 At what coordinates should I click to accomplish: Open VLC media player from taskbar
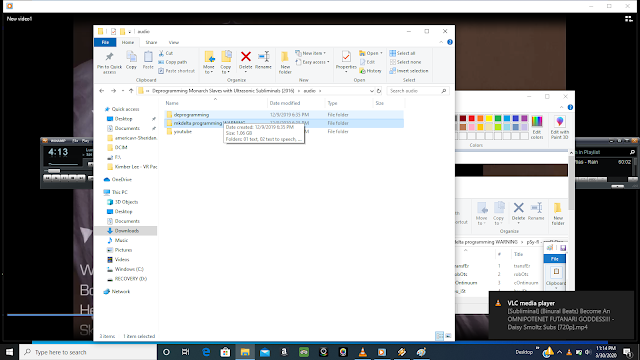click(x=362, y=352)
